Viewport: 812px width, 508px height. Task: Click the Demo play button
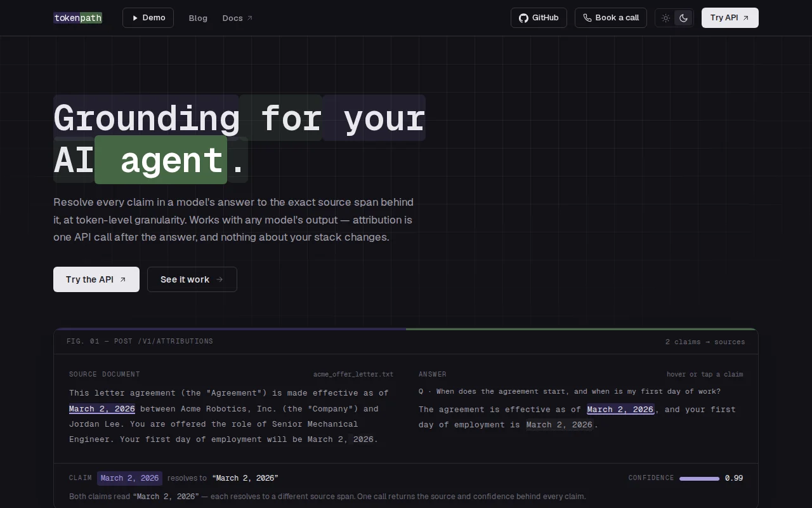148,18
